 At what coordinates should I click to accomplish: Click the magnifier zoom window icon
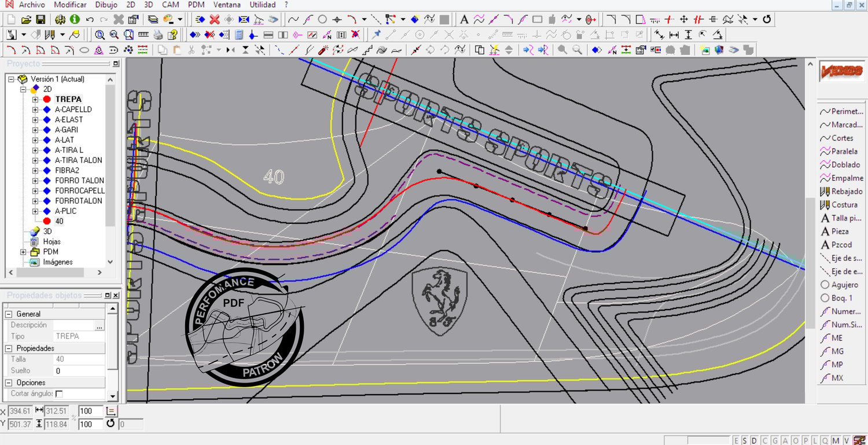click(x=100, y=35)
